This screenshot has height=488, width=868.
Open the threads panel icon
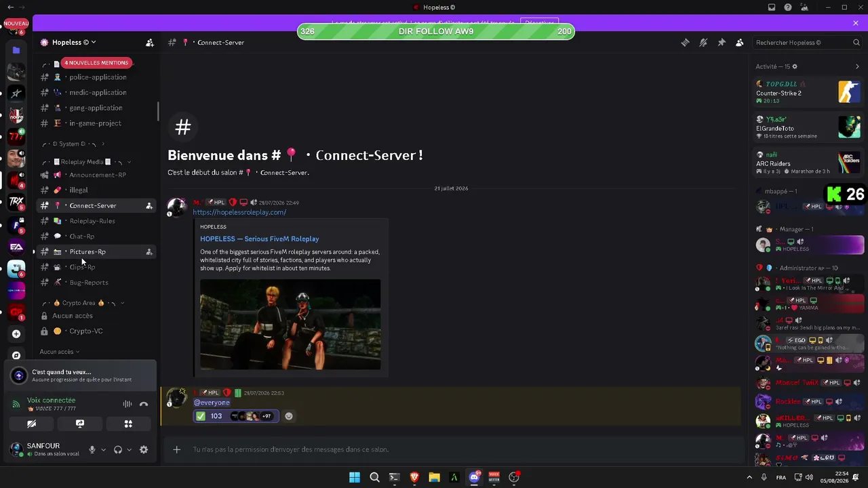(685, 42)
